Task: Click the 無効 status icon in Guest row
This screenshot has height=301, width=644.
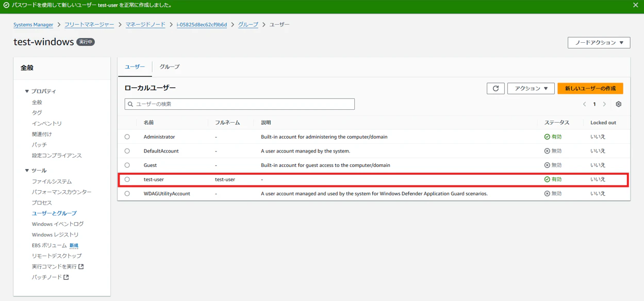Action: pyautogui.click(x=547, y=165)
